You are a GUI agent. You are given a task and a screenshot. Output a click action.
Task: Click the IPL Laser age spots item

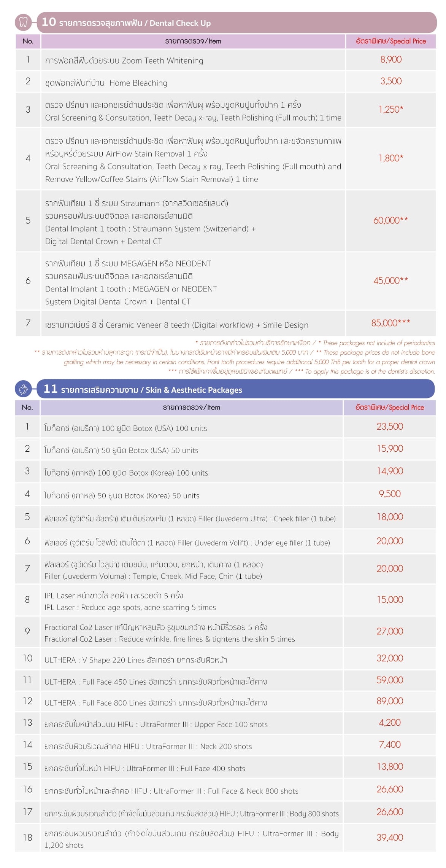point(130,602)
